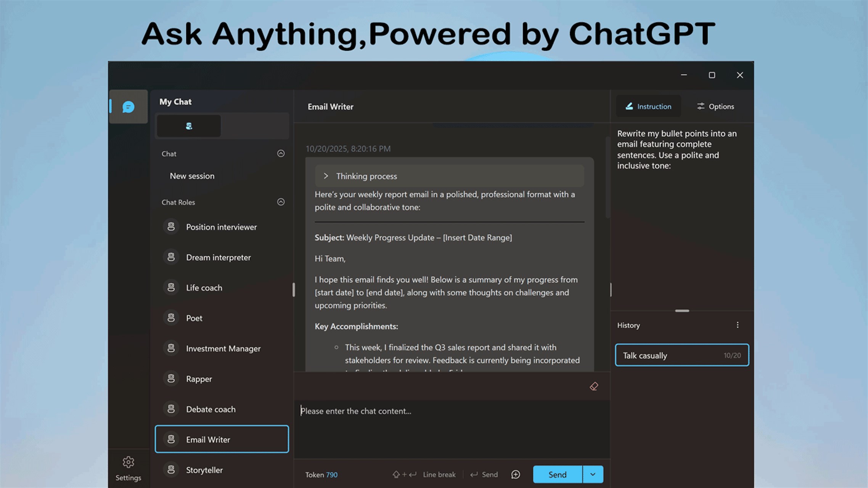Click the circled plus icon beside Send
The image size is (868, 488).
(x=516, y=474)
